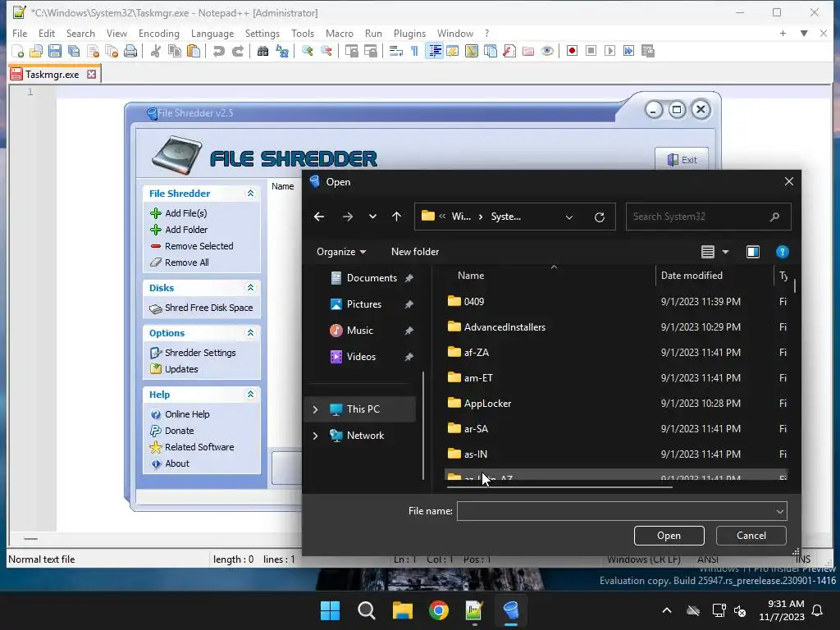Collapse the Options panel section
The width and height of the screenshot is (840, 630).
coord(250,333)
